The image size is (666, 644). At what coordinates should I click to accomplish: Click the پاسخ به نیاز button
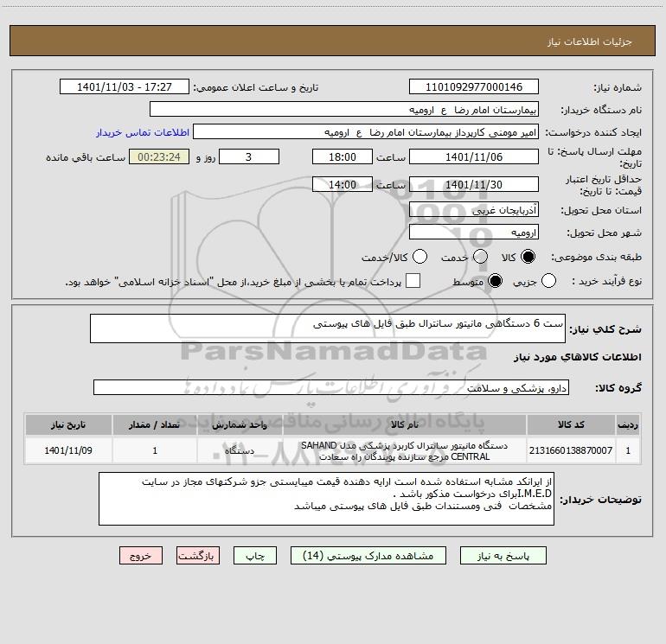(503, 556)
